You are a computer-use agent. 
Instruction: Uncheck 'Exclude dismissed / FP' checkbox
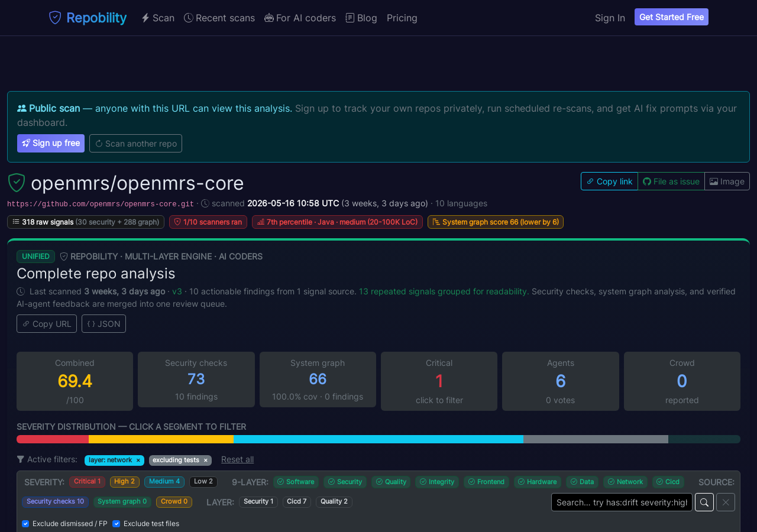[x=25, y=524]
